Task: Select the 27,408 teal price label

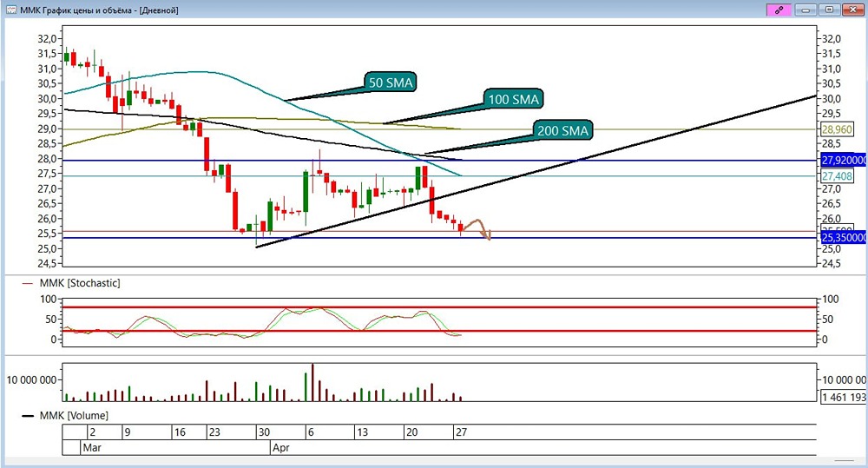Action: tap(837, 176)
